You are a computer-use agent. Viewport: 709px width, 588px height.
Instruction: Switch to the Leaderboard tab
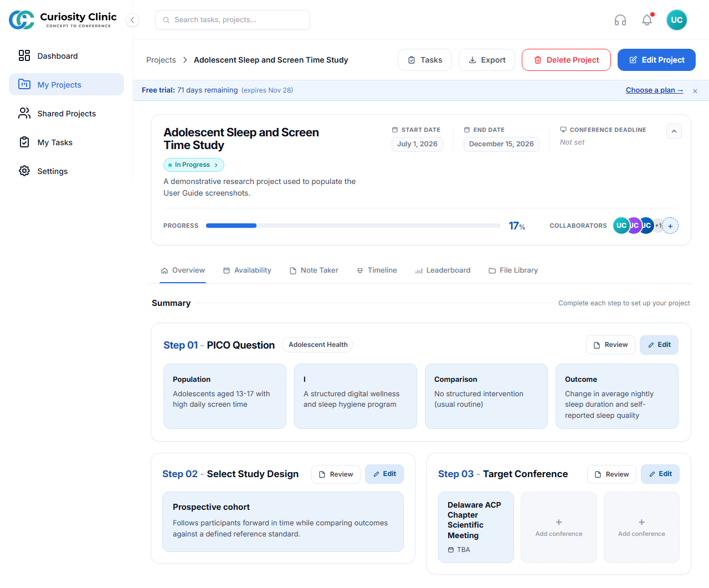(443, 270)
